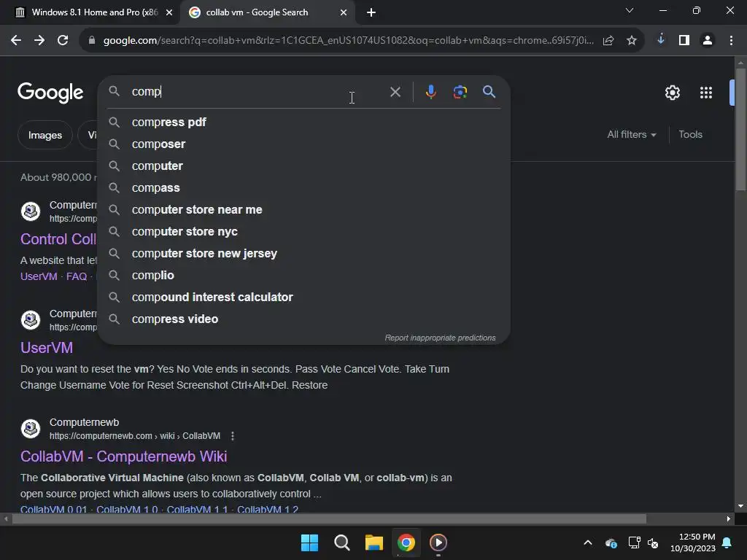
Task: Clear the search box with the X
Action: coord(395,92)
